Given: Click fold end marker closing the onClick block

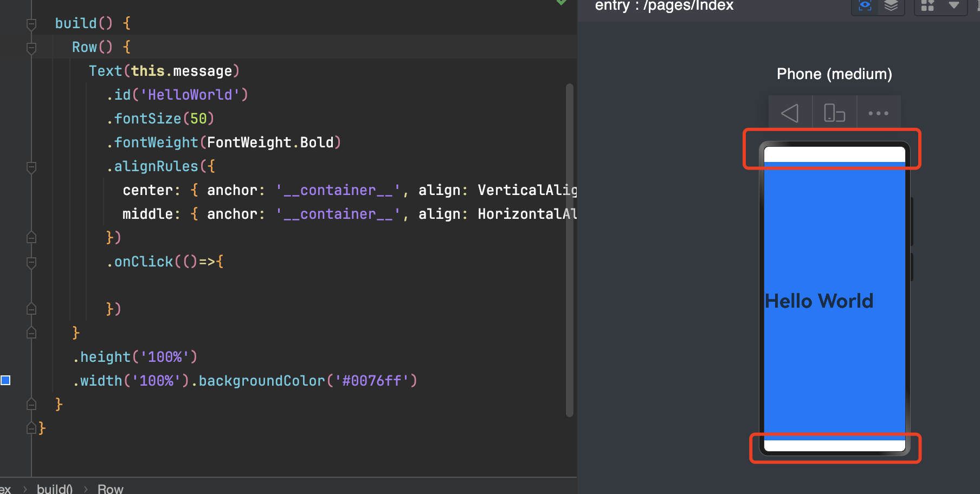Looking at the screenshot, I should tap(31, 309).
